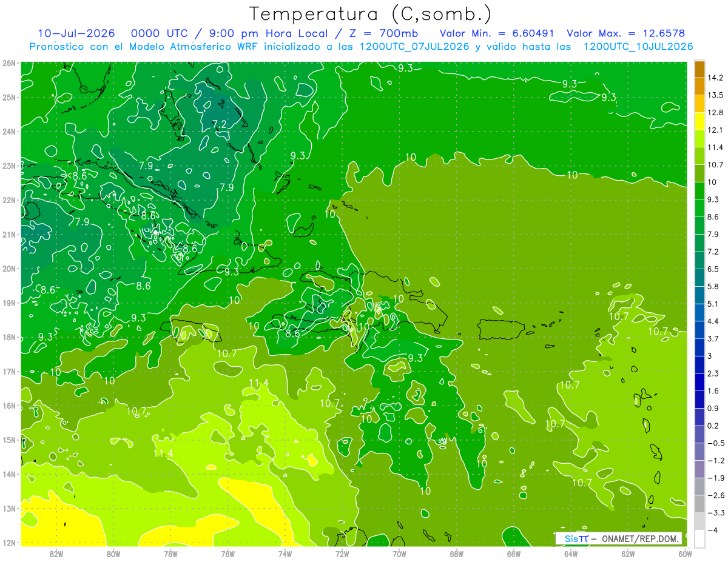Viewport: 728px width, 562px height.
Task: Click the 68W longitude axis label
Action: tap(456, 554)
